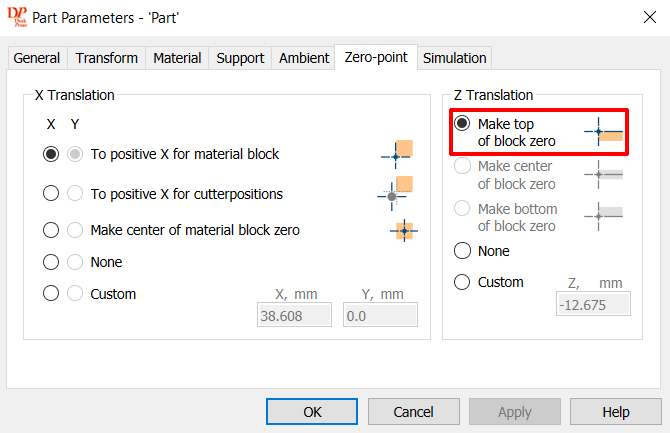The image size is (670, 433).
Task: Switch to the Transform tab
Action: coord(106,58)
